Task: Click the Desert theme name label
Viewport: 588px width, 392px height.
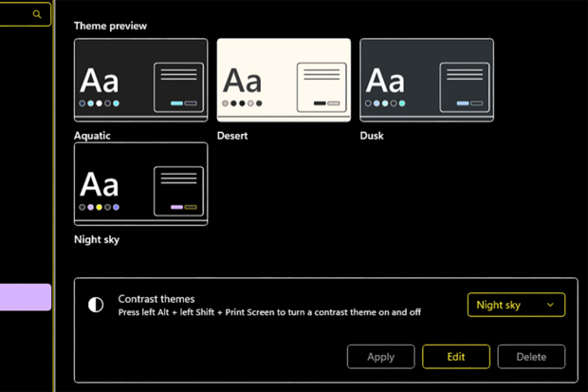Action: (x=232, y=136)
